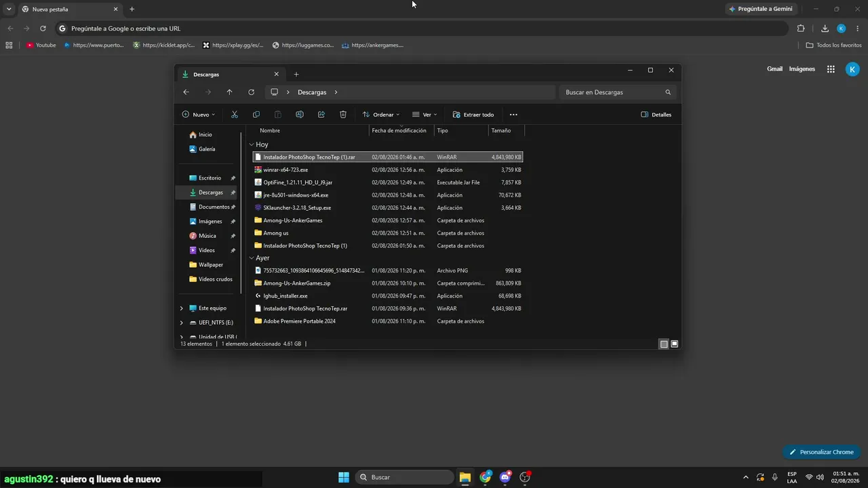Image resolution: width=868 pixels, height=488 pixels.
Task: Open the xplay.gg bookmark
Action: [x=233, y=45]
